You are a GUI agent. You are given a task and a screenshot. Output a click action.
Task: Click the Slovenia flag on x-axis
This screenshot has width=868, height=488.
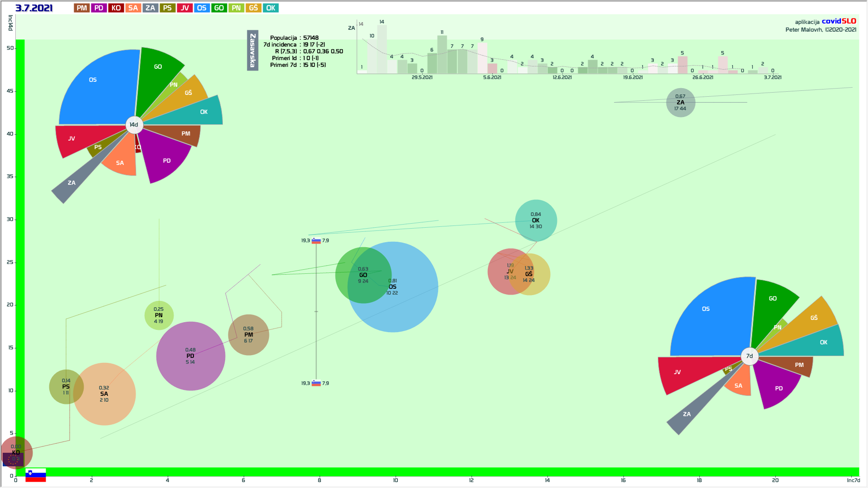tap(36, 475)
